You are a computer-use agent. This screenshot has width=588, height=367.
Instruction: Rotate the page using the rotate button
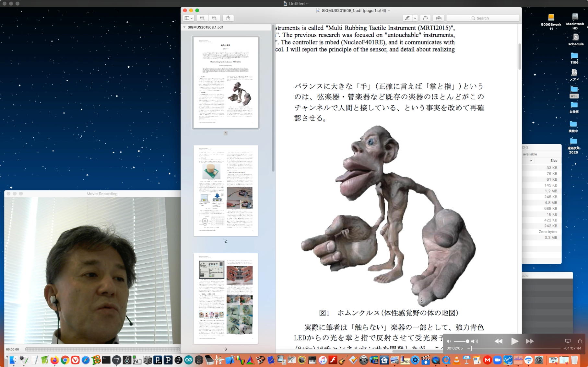tap(425, 18)
